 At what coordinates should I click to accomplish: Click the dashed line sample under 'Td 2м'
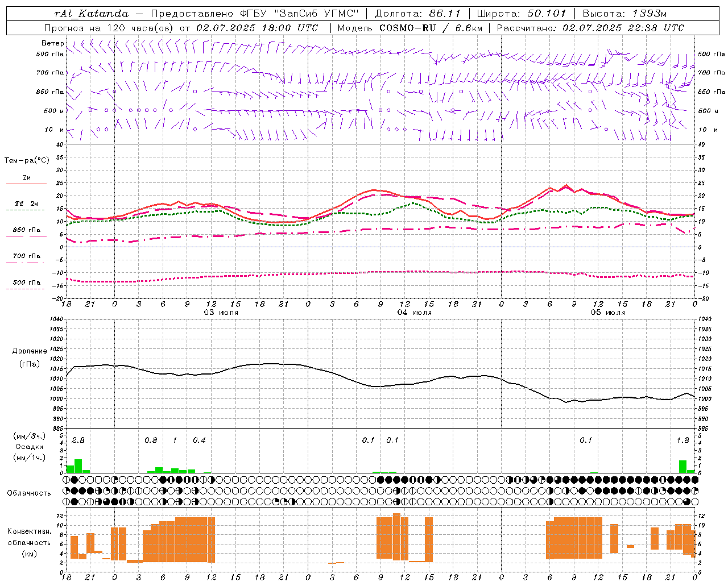[26, 210]
